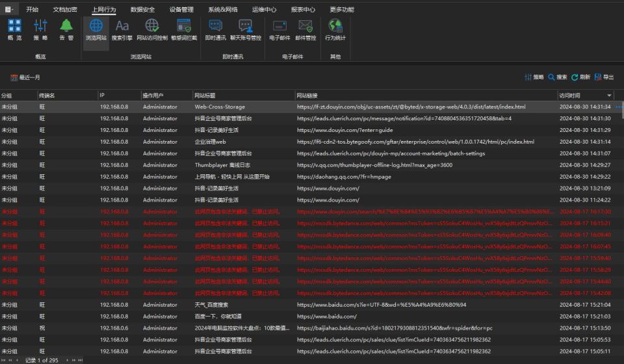Select IP cell 192.168.0.6

click(114, 328)
